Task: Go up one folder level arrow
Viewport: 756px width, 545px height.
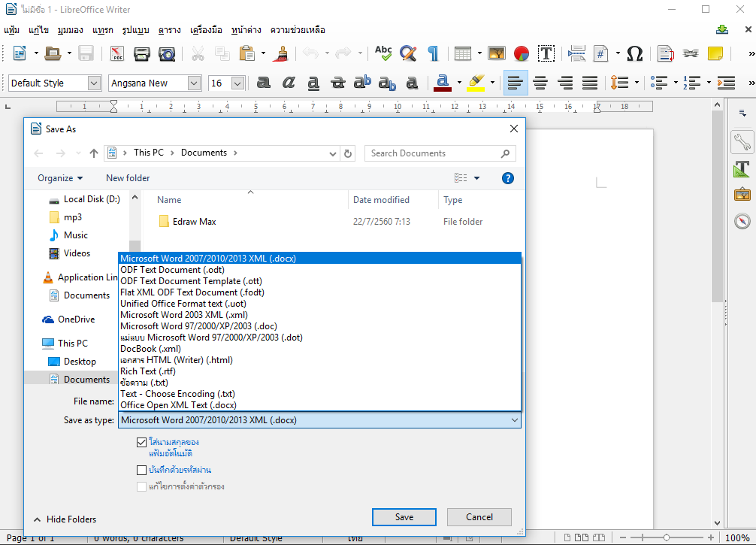Action: pos(93,153)
